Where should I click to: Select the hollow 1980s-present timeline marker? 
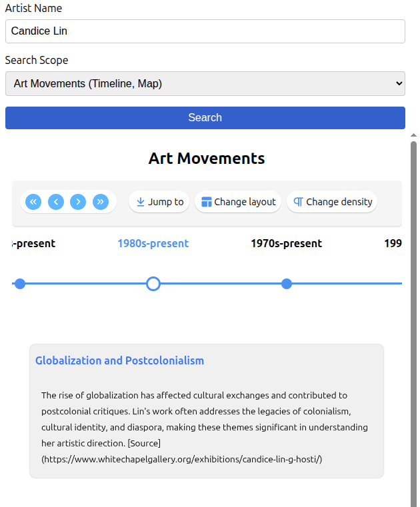tap(153, 284)
